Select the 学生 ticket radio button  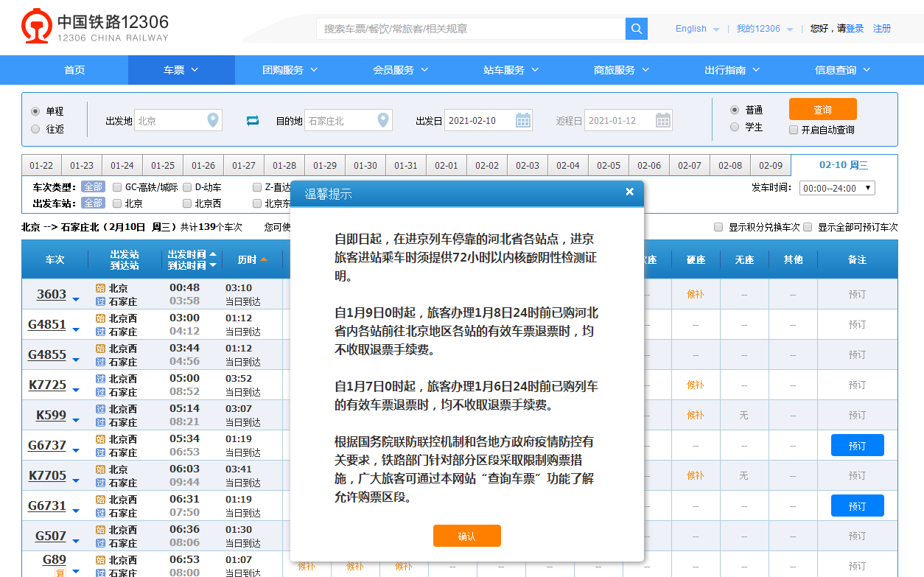point(734,127)
